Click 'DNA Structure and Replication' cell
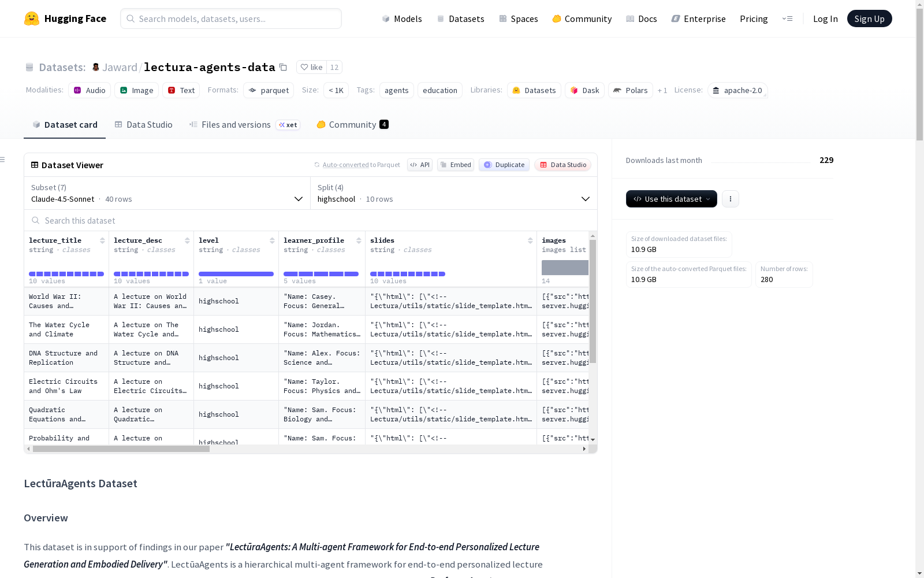 click(66, 358)
